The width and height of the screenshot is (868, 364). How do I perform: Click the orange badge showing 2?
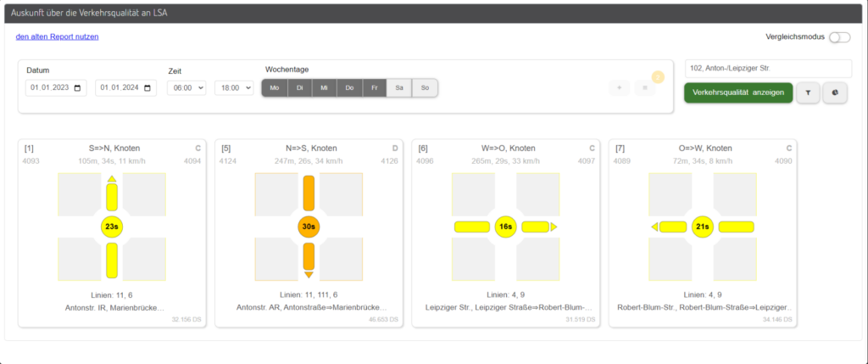[x=658, y=77]
